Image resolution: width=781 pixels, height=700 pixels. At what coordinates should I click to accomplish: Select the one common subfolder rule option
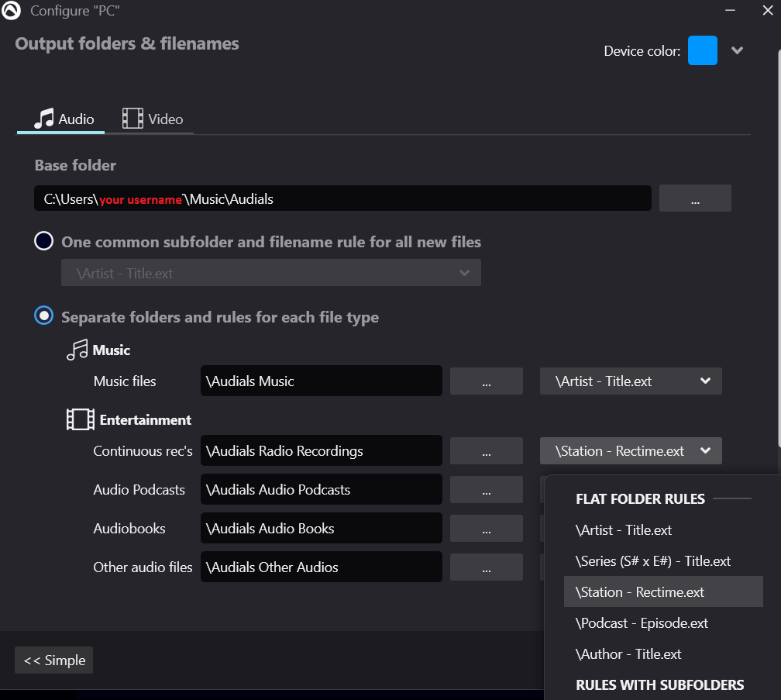tap(44, 241)
